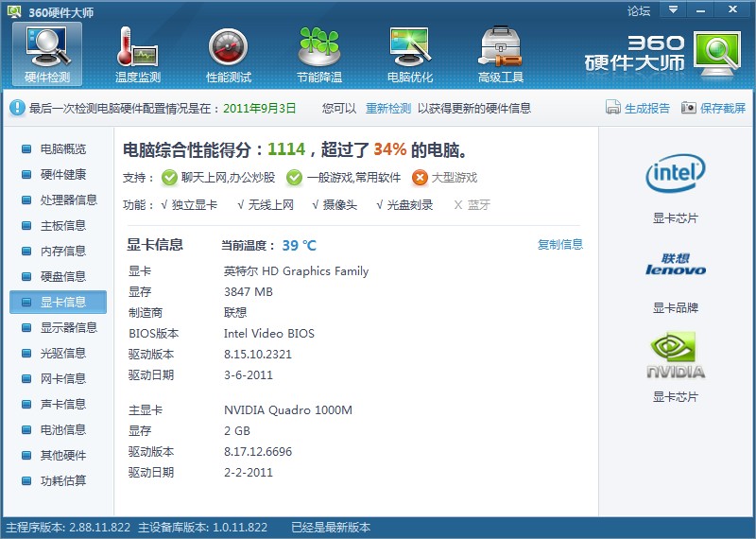The image size is (756, 539).
Task: Select 声卡信息 in the sidebar
Action: 58,405
